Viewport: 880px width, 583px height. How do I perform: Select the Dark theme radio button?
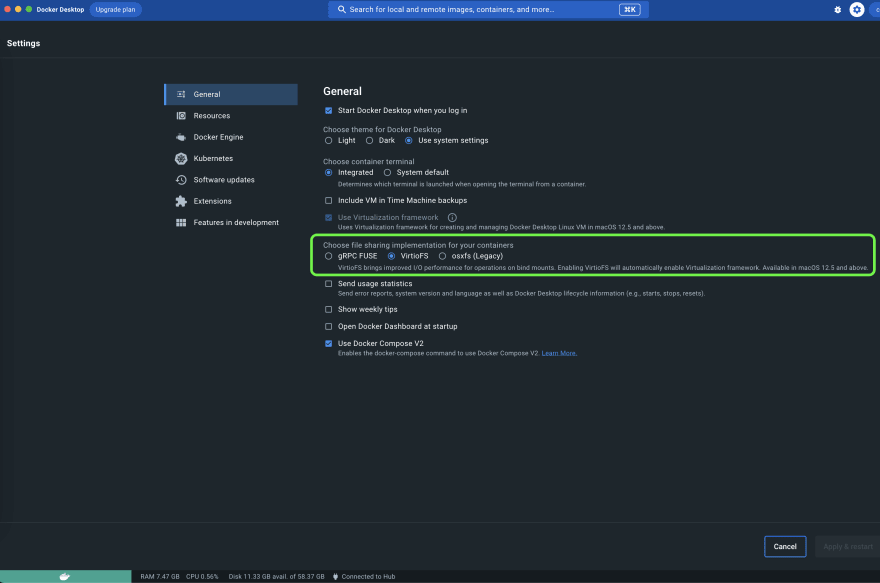point(369,140)
